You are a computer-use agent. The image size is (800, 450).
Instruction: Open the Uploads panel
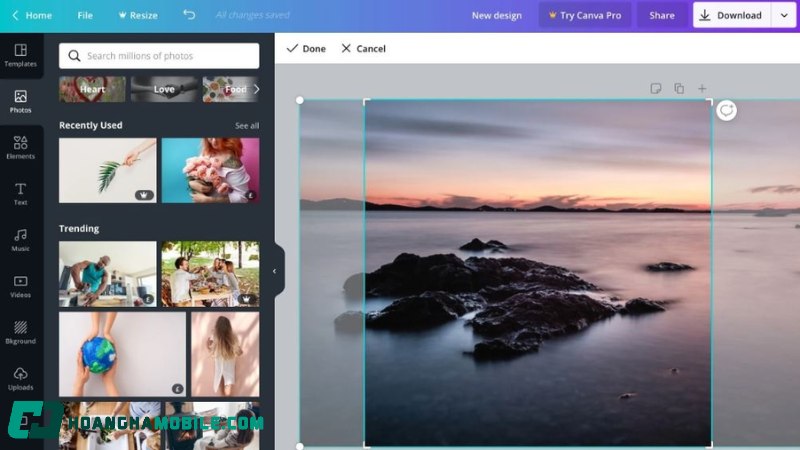(20, 379)
